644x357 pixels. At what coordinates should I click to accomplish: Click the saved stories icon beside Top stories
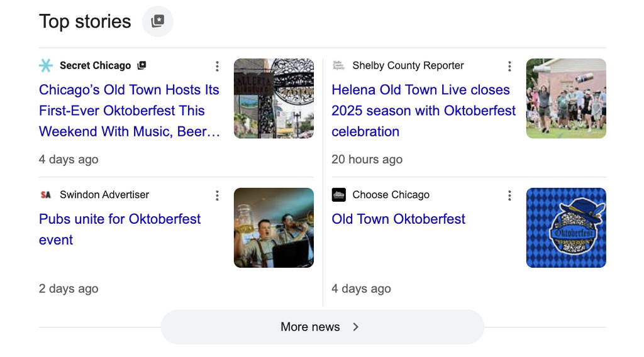[x=158, y=21]
